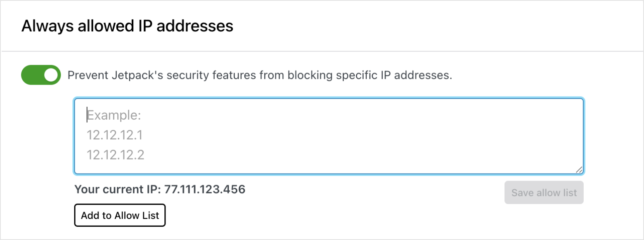Click the empty right side of the text area
The image size is (644, 240).
tap(454, 136)
